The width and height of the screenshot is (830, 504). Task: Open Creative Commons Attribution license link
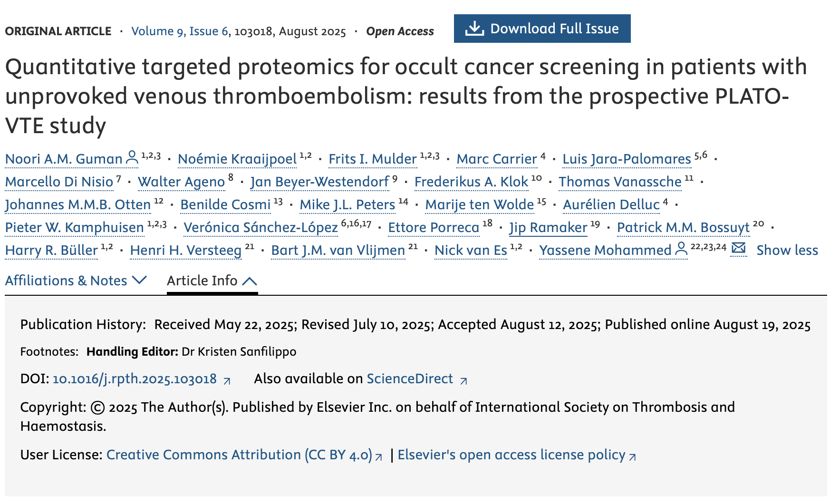[x=239, y=455]
